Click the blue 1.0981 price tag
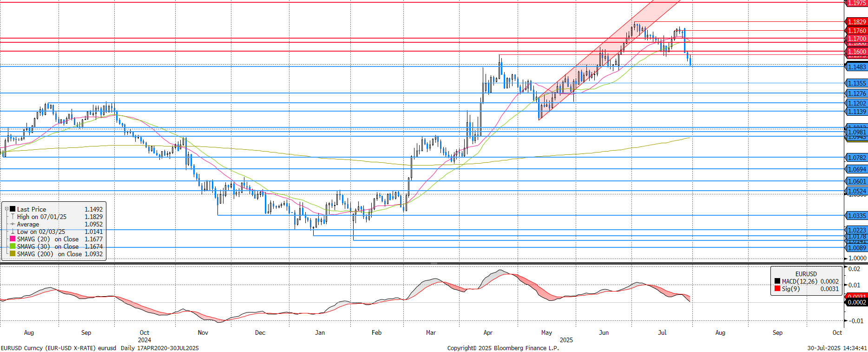868x352 pixels. (856, 132)
